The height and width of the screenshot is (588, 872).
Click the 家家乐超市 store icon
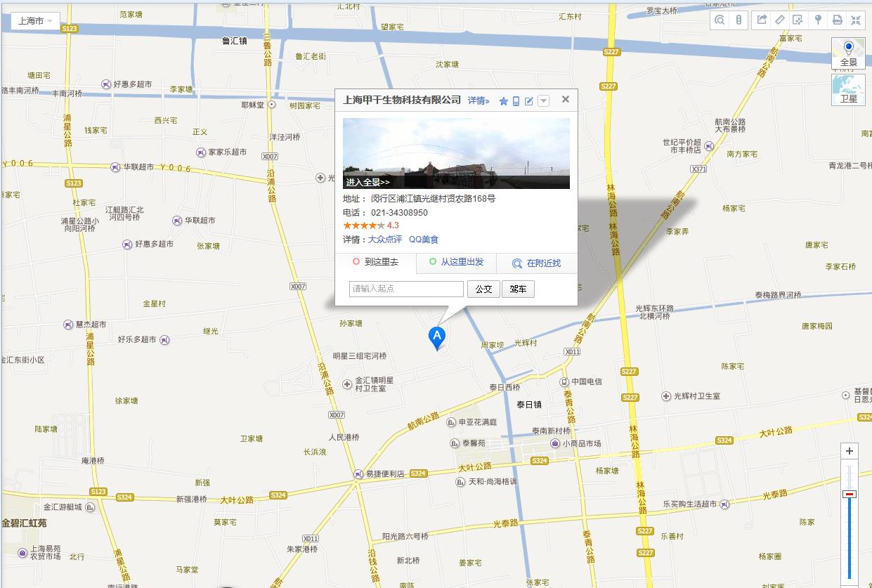(201, 152)
